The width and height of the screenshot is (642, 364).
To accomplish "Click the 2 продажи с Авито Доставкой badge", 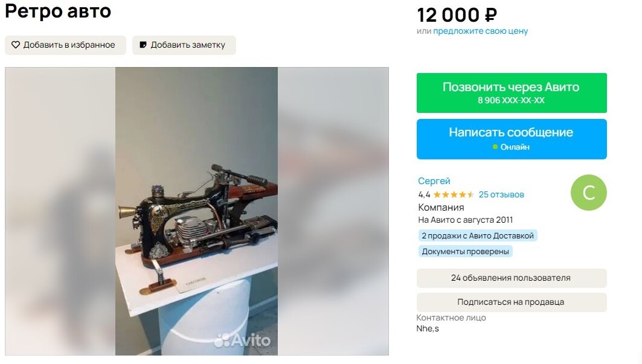I will [477, 236].
